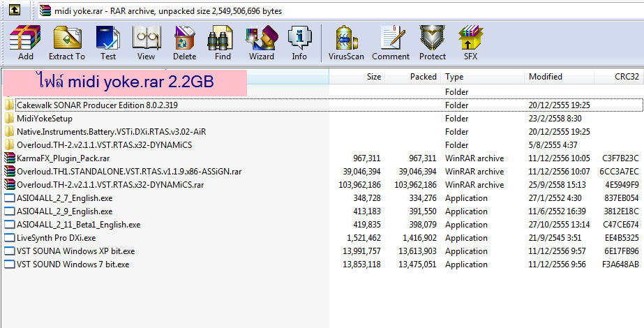Click the Extract To icon
This screenshot has height=328, width=644.
click(67, 43)
